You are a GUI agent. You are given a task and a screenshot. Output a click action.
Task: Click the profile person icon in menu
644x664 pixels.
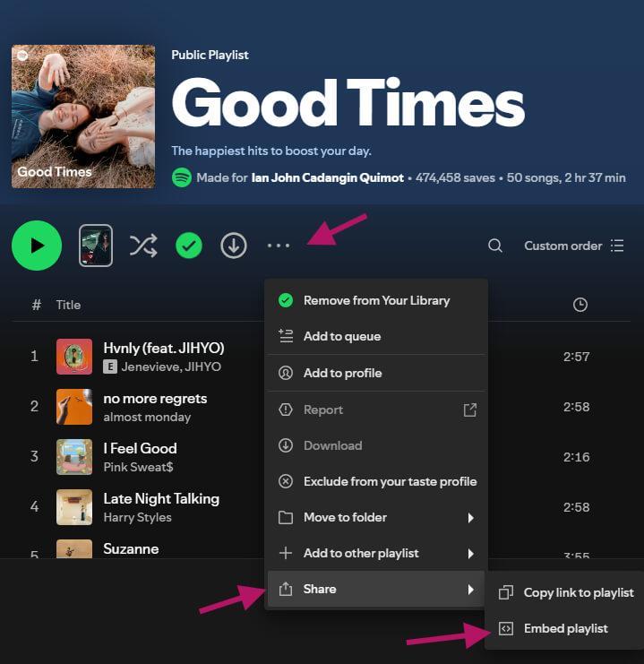point(286,373)
